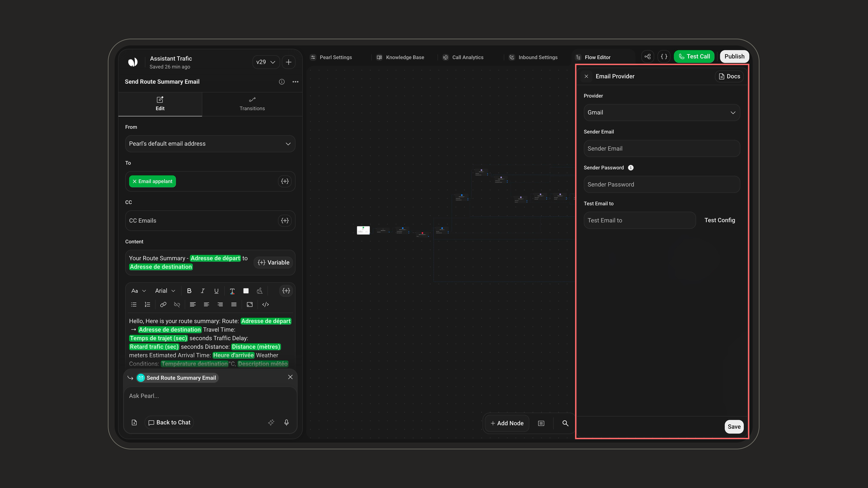The height and width of the screenshot is (488, 868).
Task: Click the Sender Password input field
Action: 662,185
